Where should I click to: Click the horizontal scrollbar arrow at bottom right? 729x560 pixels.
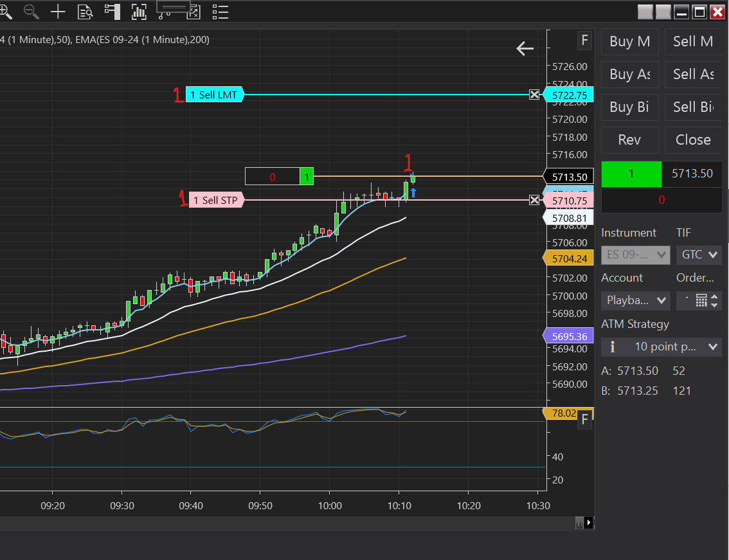589,522
